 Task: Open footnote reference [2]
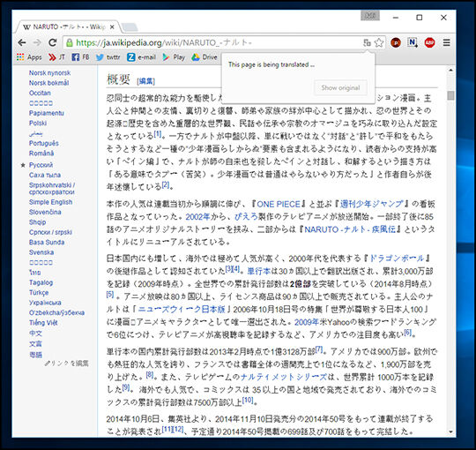click(166, 184)
